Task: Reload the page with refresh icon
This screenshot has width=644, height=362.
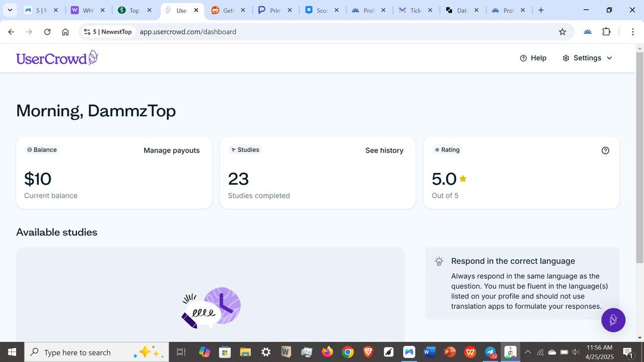Action: (x=47, y=32)
